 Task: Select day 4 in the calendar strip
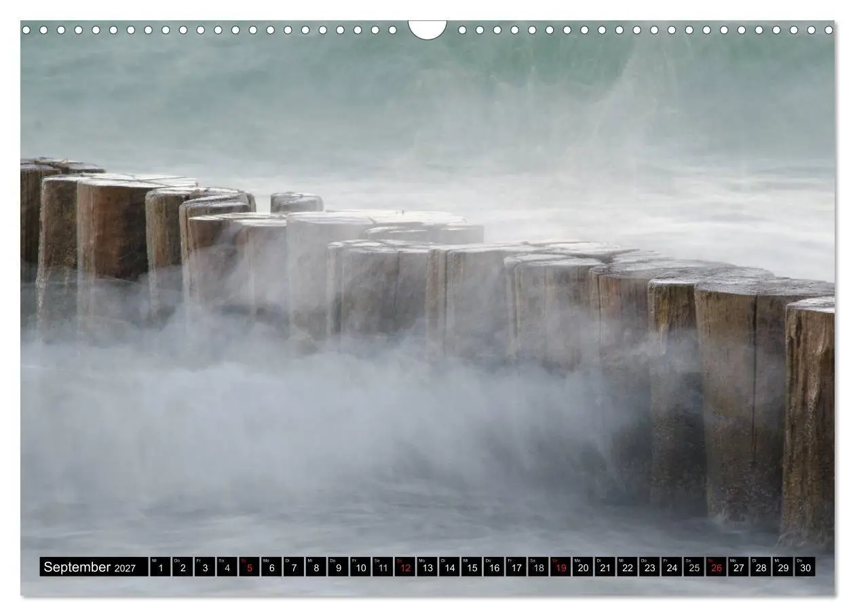[227, 567]
